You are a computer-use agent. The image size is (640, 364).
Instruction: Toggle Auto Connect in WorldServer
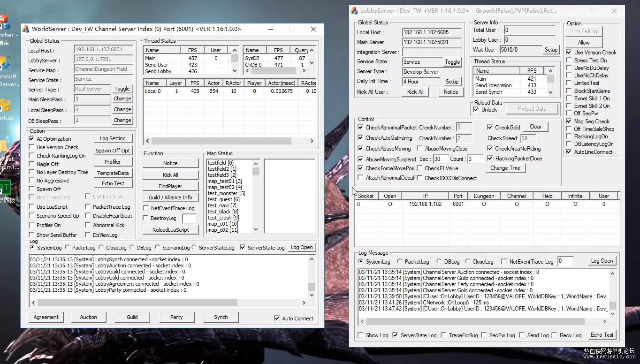277,318
